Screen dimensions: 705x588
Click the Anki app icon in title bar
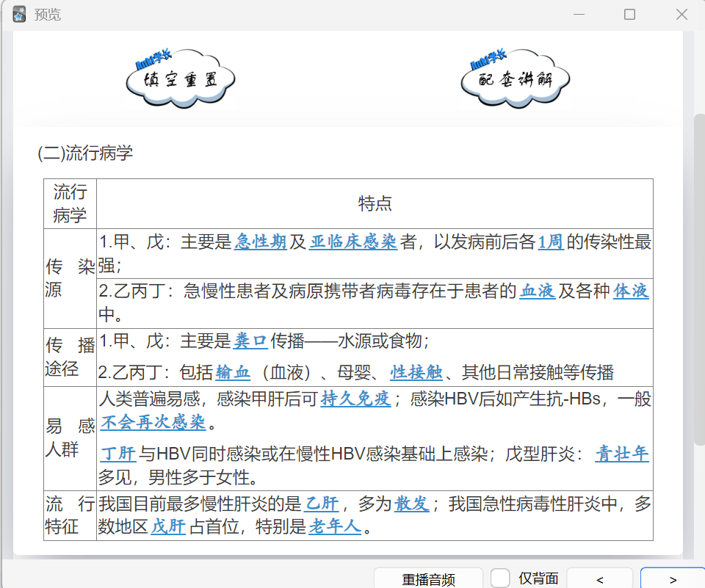[x=19, y=15]
